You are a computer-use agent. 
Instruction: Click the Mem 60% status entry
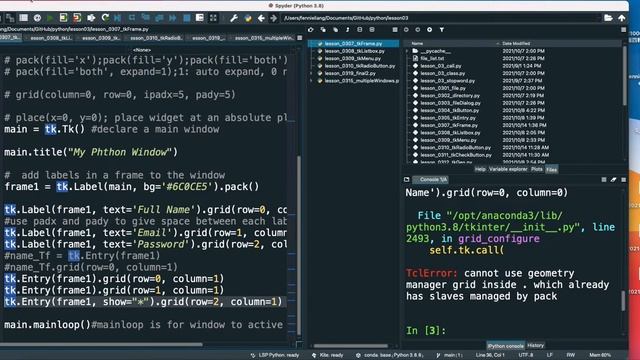pyautogui.click(x=600, y=355)
